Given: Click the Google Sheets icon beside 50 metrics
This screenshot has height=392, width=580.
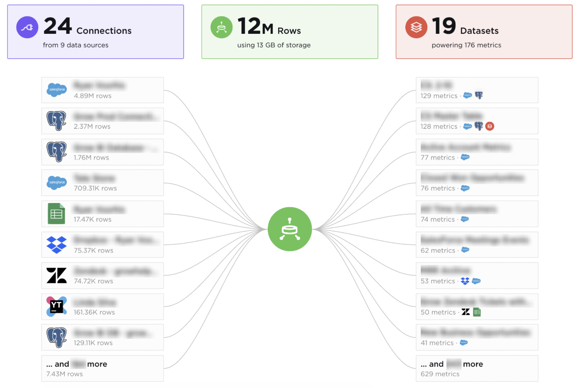Looking at the screenshot, I should (477, 312).
